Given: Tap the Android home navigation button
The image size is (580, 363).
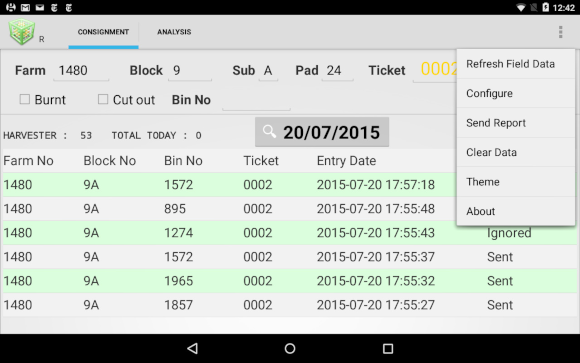Looking at the screenshot, I should tap(290, 349).
